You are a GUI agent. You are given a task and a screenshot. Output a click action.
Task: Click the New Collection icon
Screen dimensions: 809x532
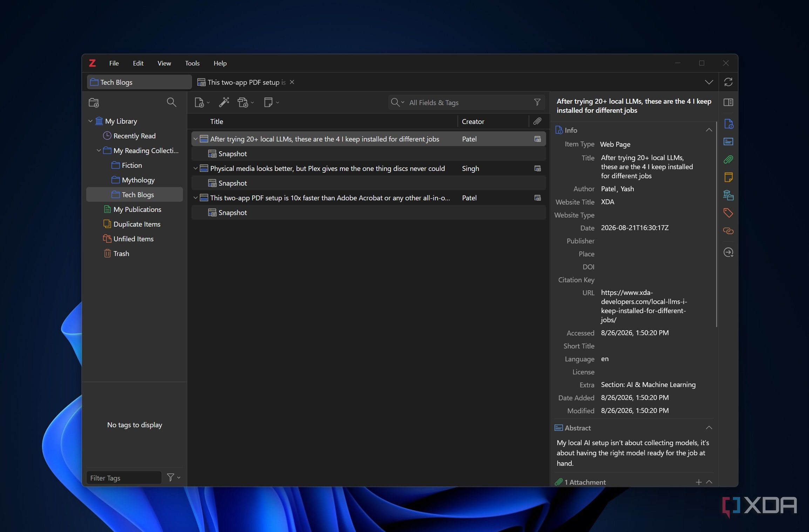point(94,103)
